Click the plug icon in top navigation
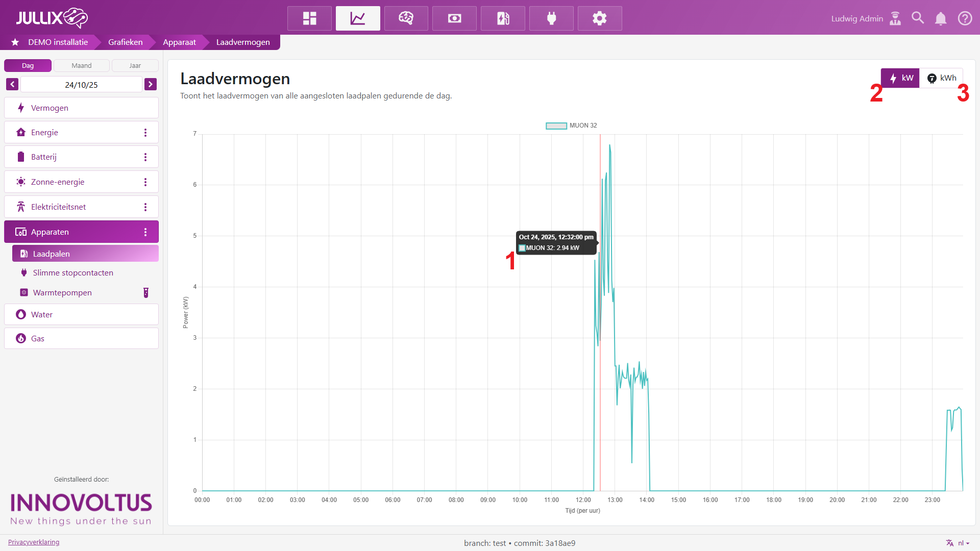The height and width of the screenshot is (551, 980). (x=551, y=18)
